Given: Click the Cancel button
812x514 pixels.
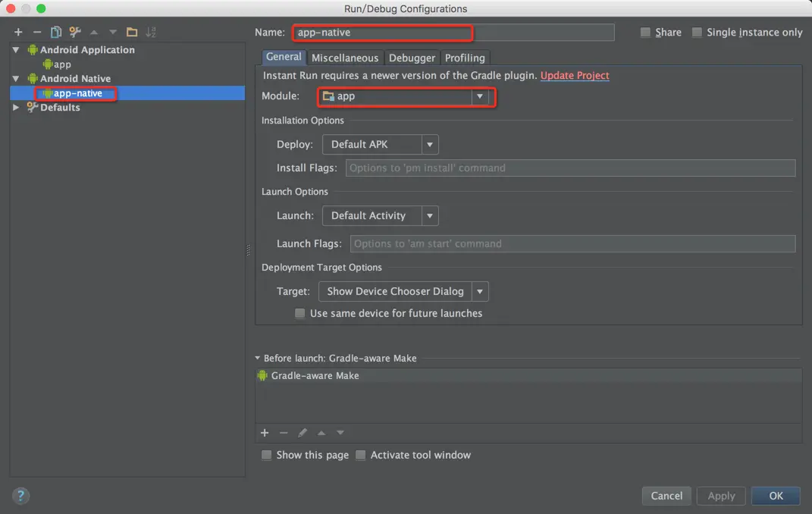Looking at the screenshot, I should coord(666,496).
